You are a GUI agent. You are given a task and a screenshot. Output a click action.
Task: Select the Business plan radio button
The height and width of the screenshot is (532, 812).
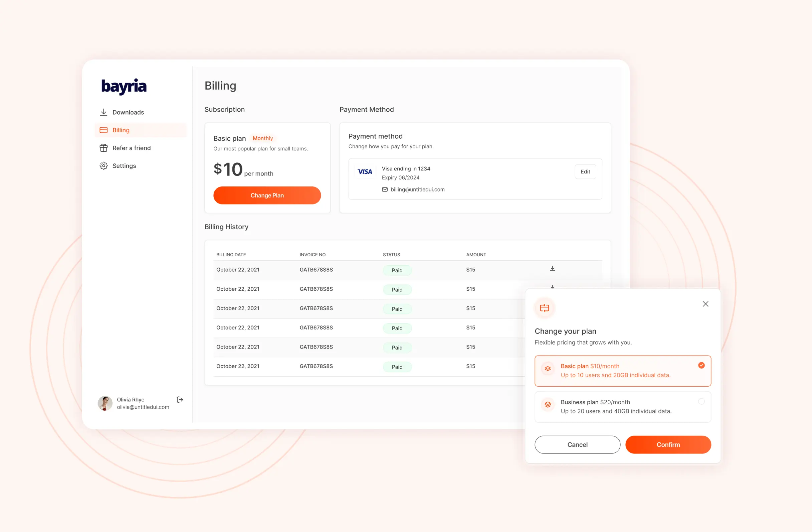pyautogui.click(x=701, y=402)
